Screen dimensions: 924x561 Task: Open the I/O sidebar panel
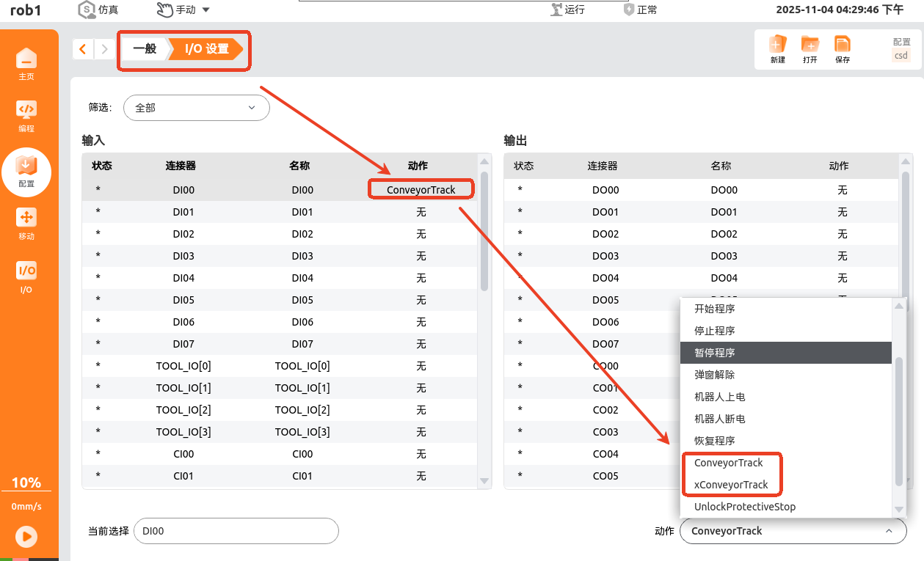click(x=26, y=276)
